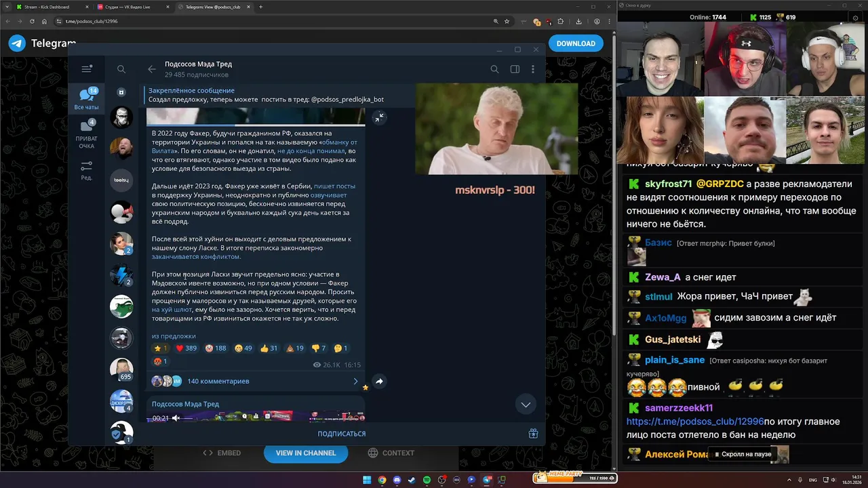
Task: Toggle thumbs down reaction showing 7
Action: (x=319, y=348)
